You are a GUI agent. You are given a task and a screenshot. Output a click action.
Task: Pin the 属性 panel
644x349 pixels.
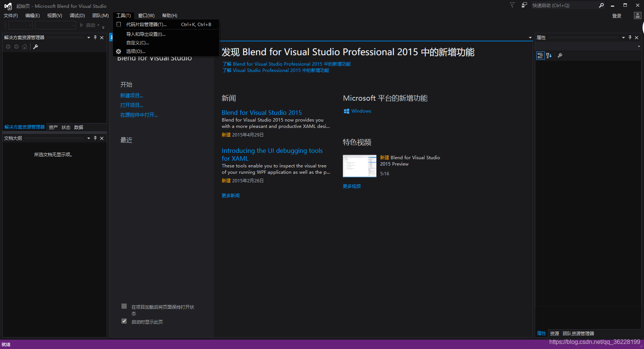[x=630, y=37]
